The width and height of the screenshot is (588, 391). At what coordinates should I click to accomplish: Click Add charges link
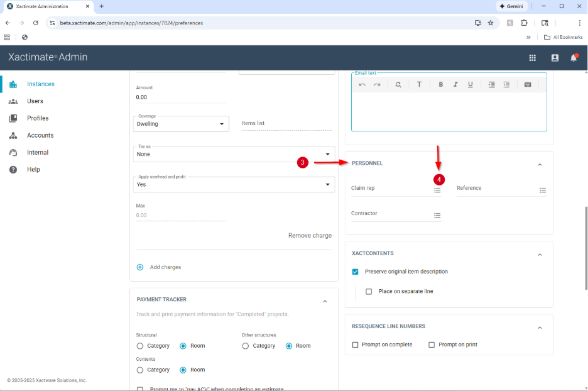point(165,267)
